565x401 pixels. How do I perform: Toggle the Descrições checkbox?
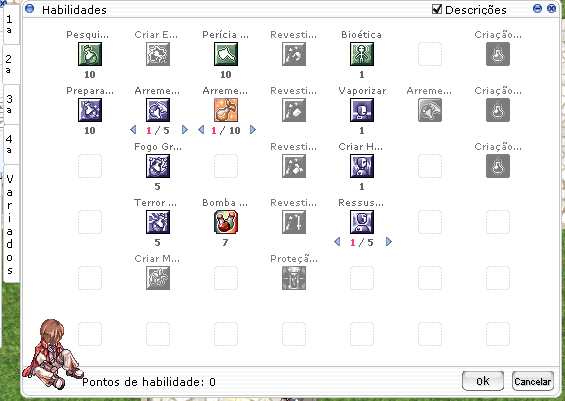click(x=437, y=9)
